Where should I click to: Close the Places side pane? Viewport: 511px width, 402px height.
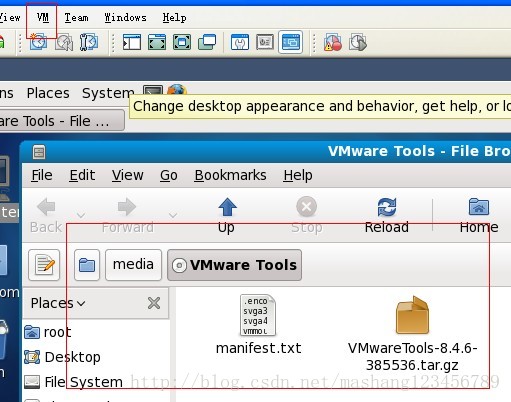pos(154,303)
